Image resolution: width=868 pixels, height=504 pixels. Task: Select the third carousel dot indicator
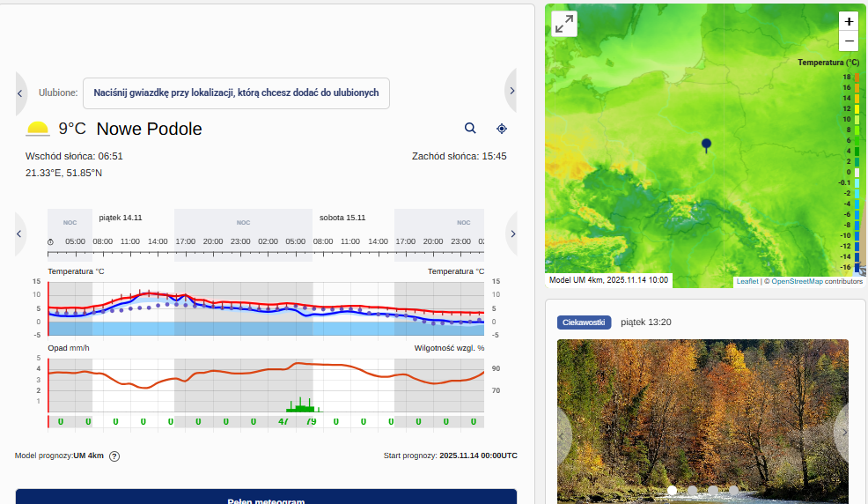click(x=713, y=490)
